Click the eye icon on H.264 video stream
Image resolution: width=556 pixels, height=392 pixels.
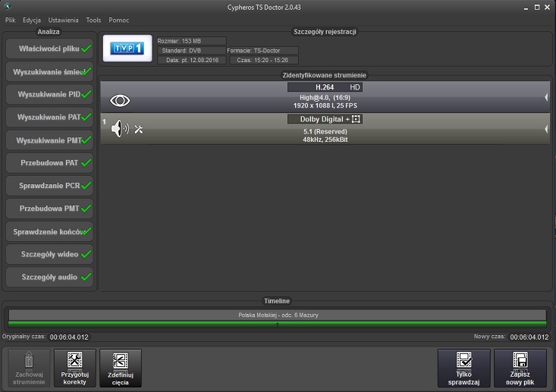(121, 100)
